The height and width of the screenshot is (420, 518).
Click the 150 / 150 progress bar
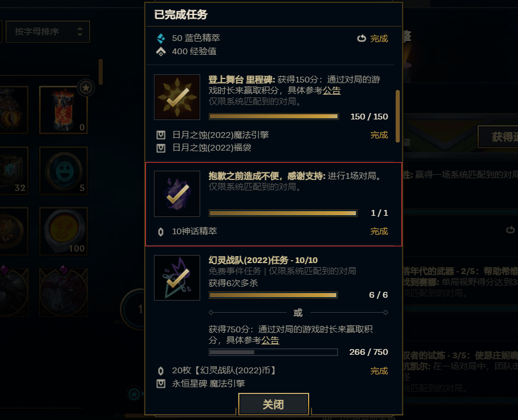pyautogui.click(x=274, y=117)
